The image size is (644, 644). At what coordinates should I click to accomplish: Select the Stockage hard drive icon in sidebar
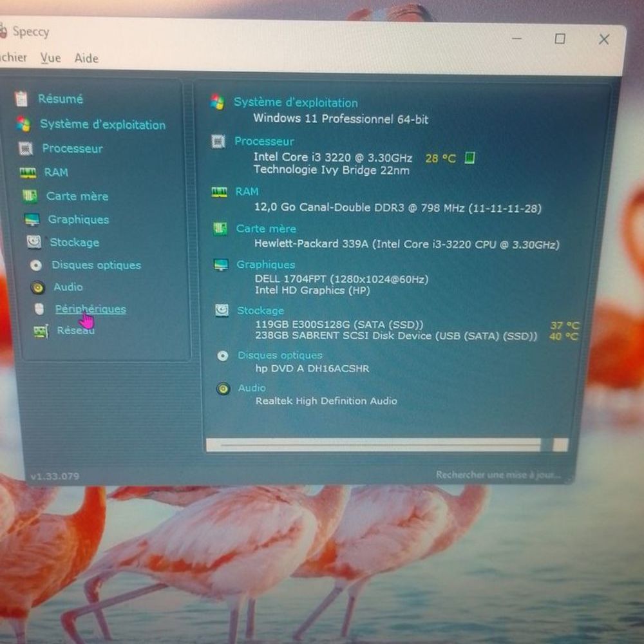click(34, 242)
